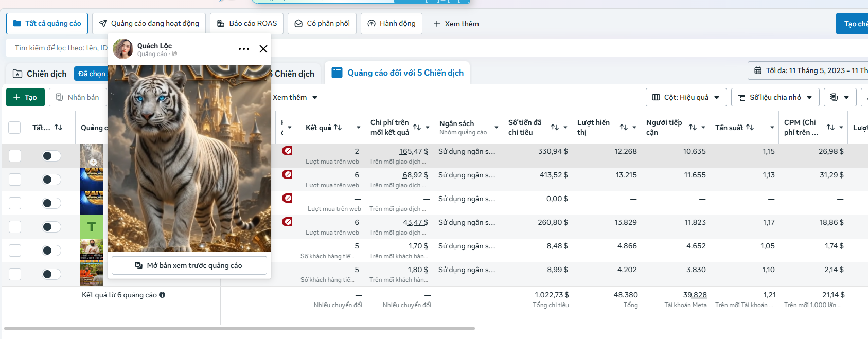Click the Tạo chế blue button

tap(852, 24)
